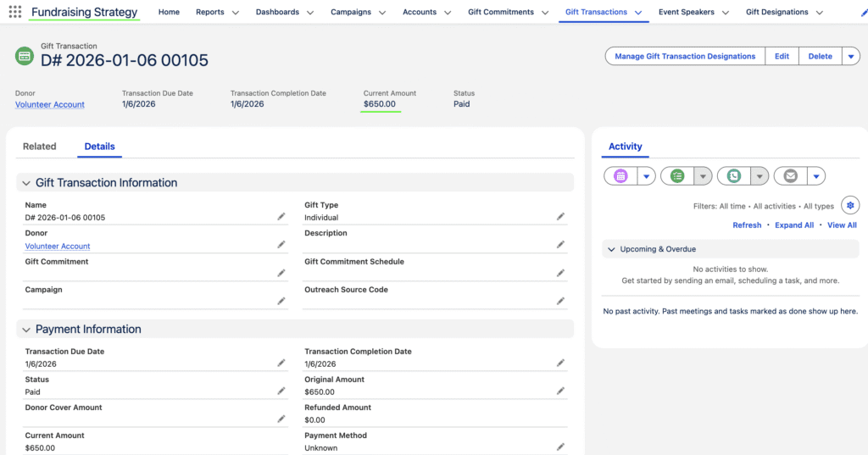Screen dimensions: 868x455
Task: Click the New Event calendar icon
Action: (620, 176)
